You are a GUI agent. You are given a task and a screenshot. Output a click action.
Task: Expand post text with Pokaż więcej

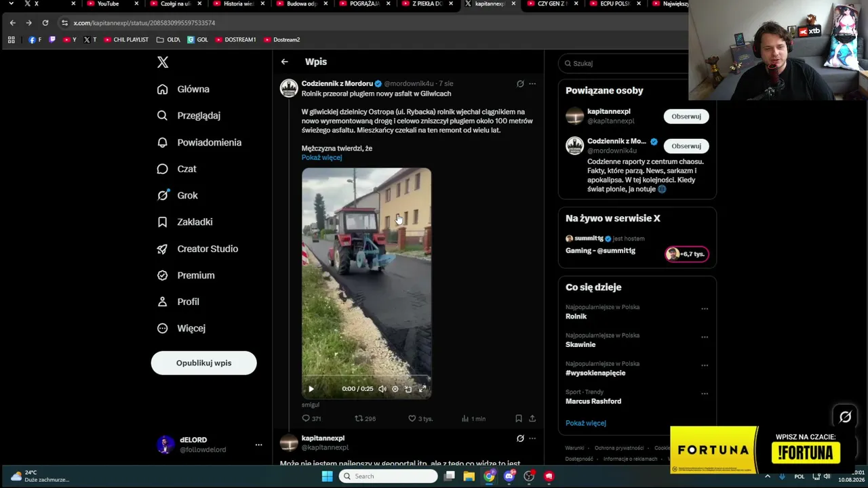(x=321, y=157)
